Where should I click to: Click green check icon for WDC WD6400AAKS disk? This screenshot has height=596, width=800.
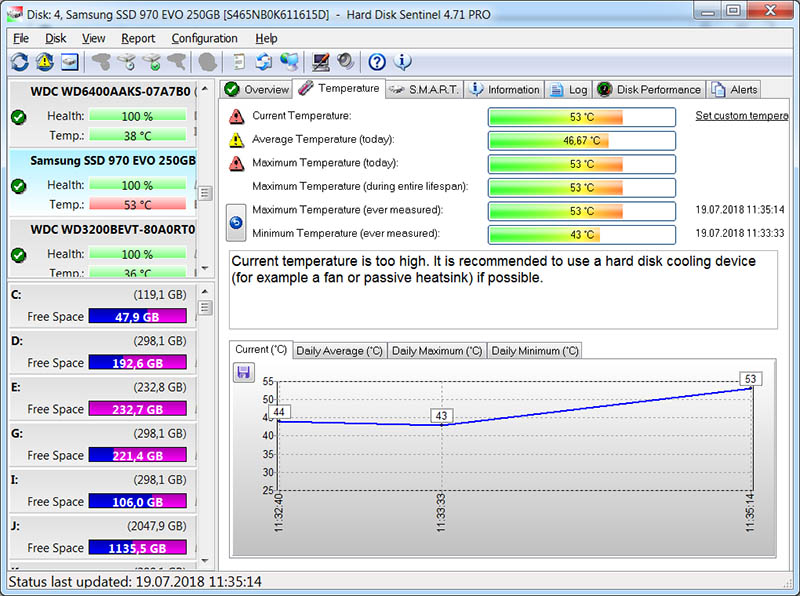(19, 117)
